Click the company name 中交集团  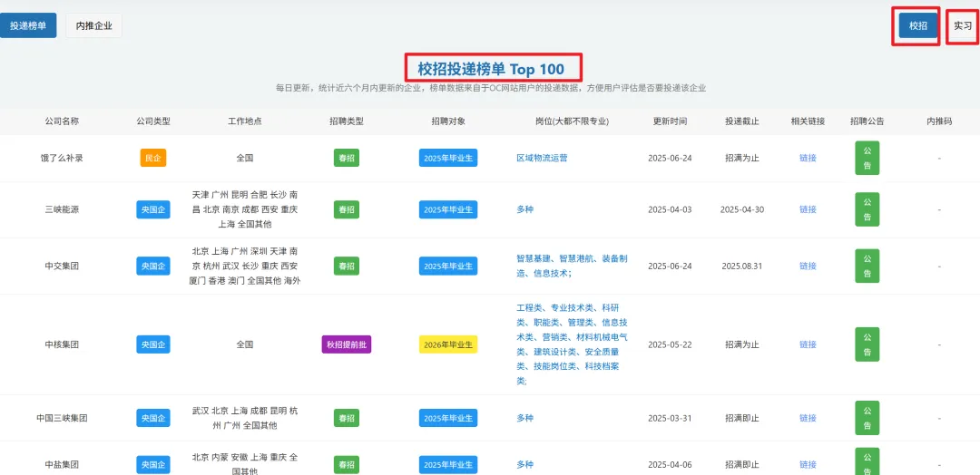(62, 266)
